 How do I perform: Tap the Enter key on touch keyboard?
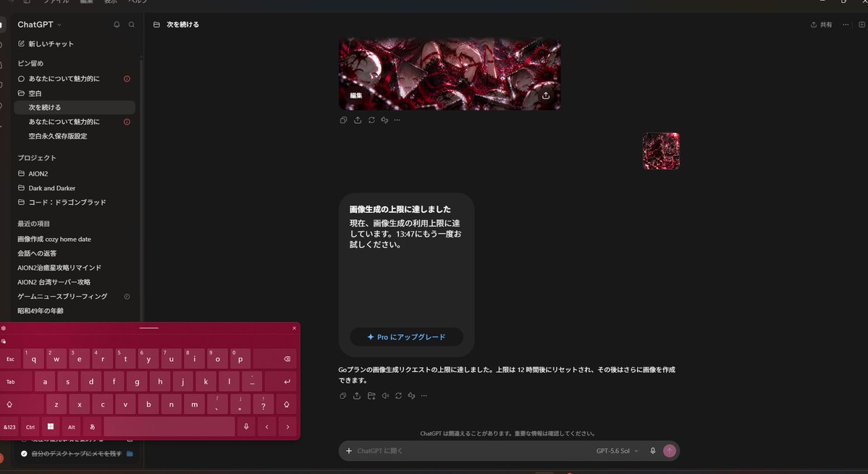281,381
